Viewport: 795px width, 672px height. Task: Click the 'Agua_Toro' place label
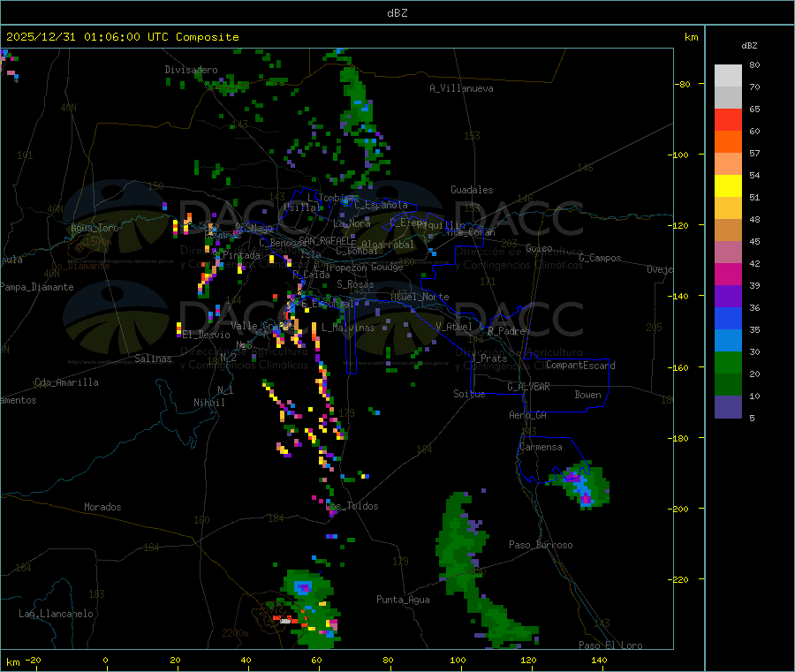click(95, 228)
